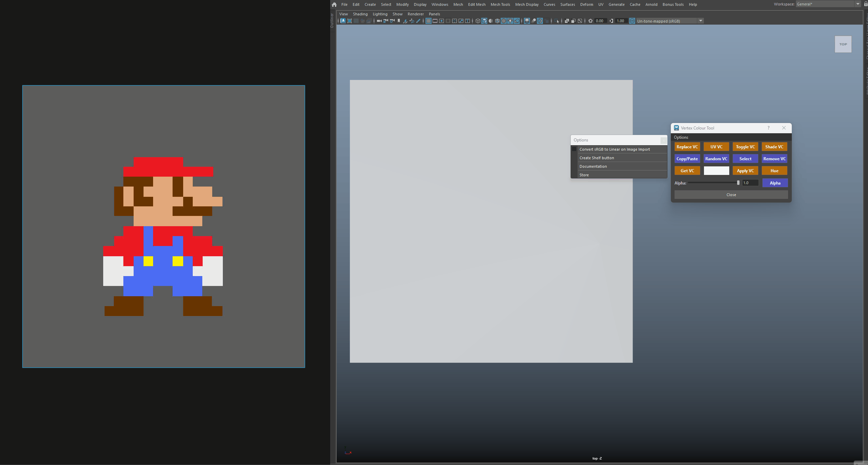Switch to Wireframe display using the cube outline icon
The image size is (868, 465).
[478, 21]
